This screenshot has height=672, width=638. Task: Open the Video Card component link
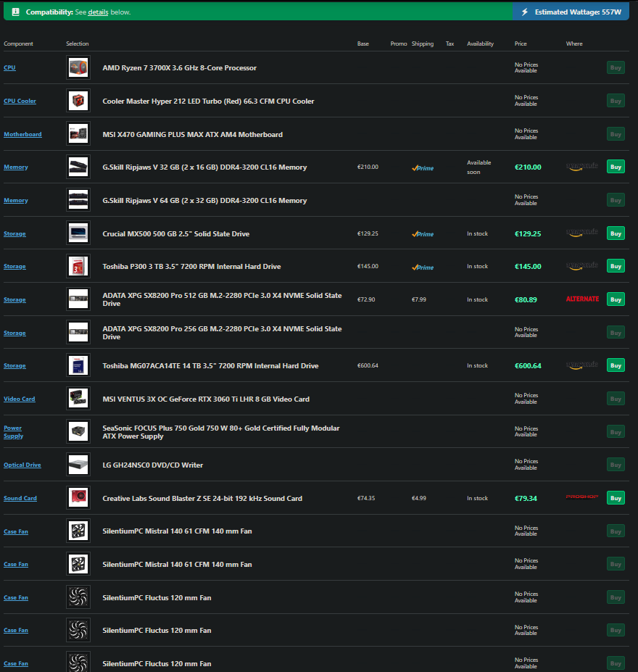[x=20, y=399]
